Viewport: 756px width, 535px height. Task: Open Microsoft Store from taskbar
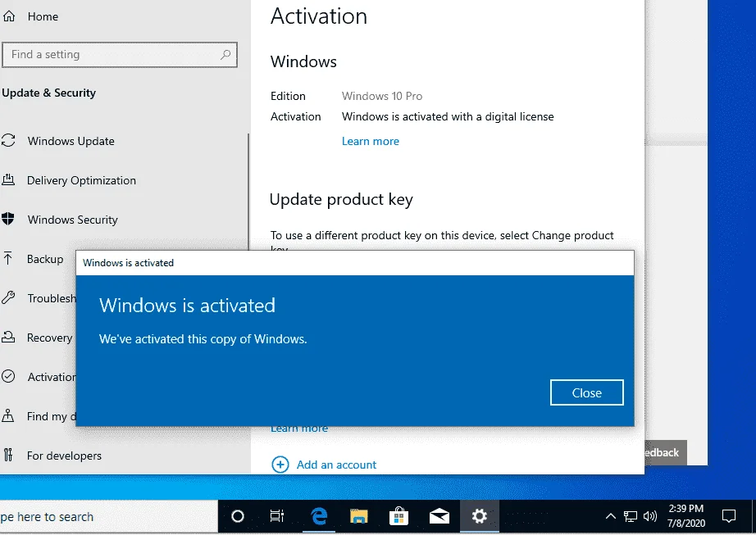398,516
